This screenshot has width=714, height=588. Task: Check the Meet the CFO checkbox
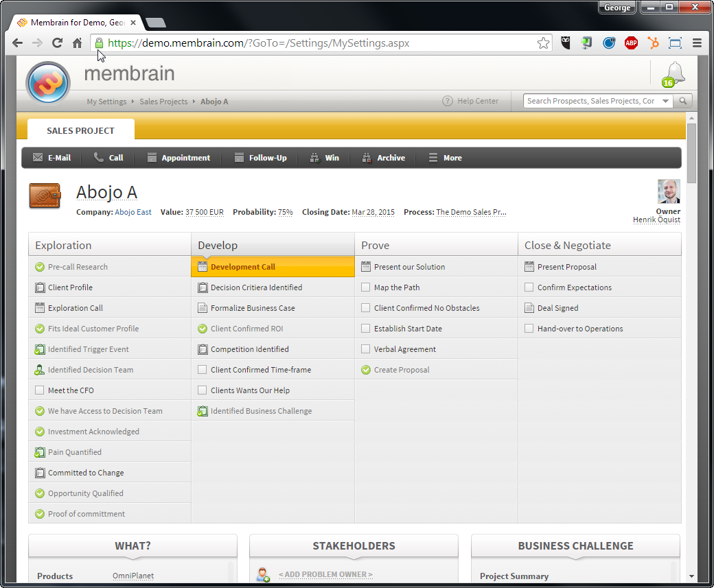tap(40, 390)
